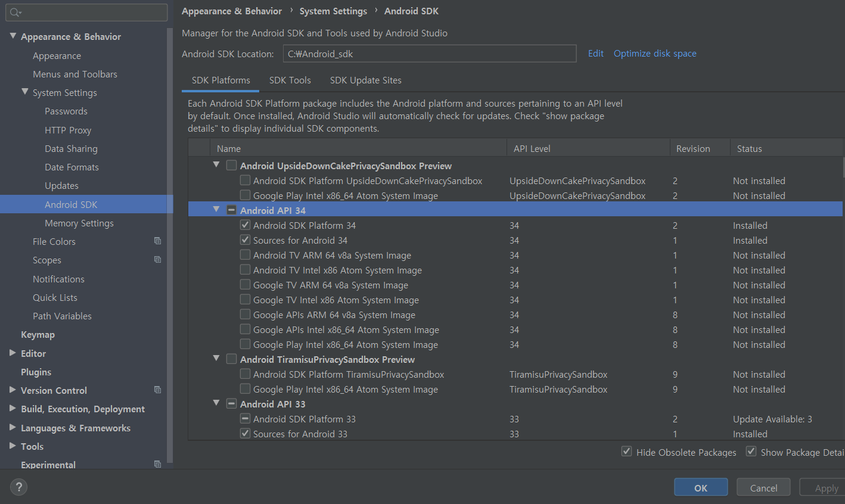
Task: Open the Updates settings page
Action: [61, 185]
